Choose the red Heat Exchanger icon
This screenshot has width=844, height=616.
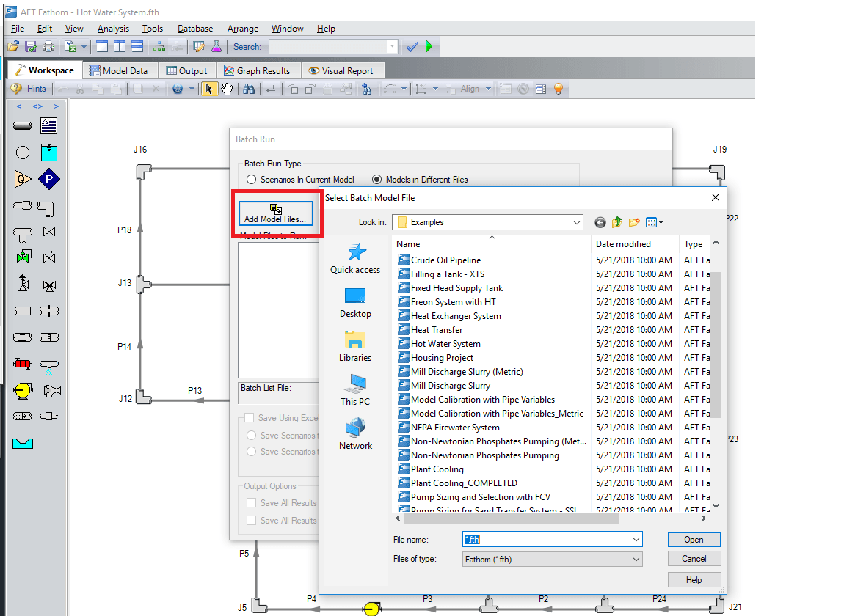coord(23,364)
